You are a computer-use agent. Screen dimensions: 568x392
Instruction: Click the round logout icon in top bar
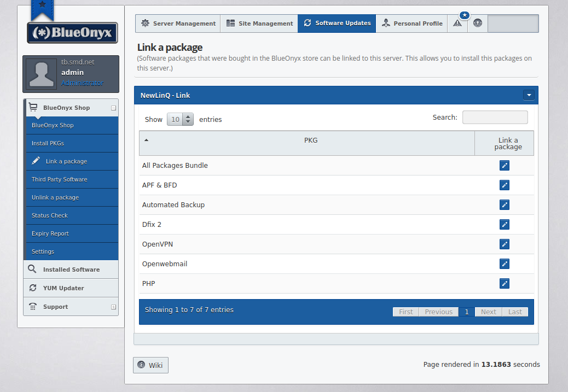click(477, 24)
